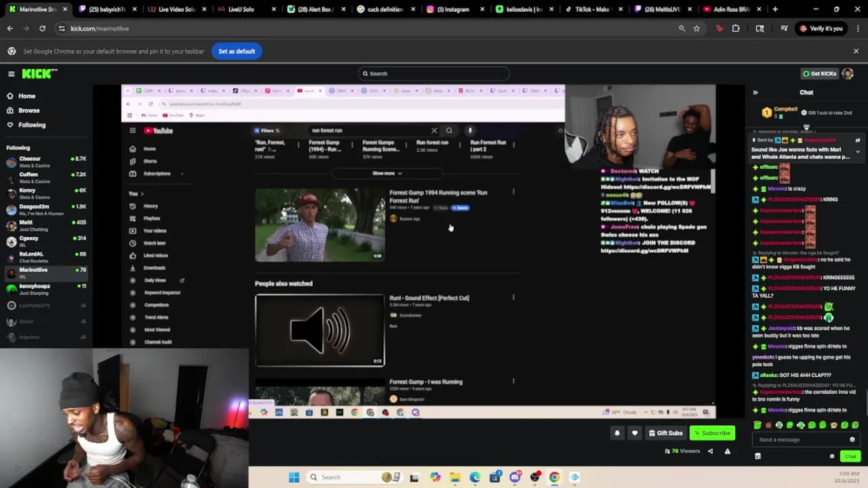Send message with Chat button
868x488 pixels.
tap(850, 456)
